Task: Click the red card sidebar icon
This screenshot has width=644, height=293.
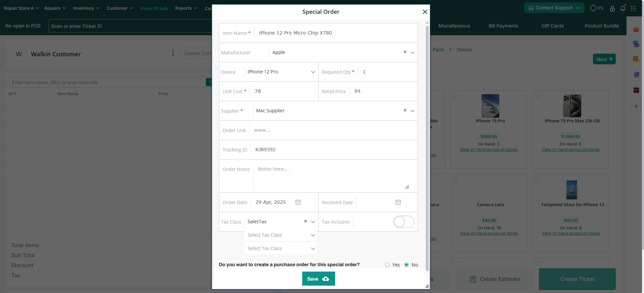Action: coord(636,90)
